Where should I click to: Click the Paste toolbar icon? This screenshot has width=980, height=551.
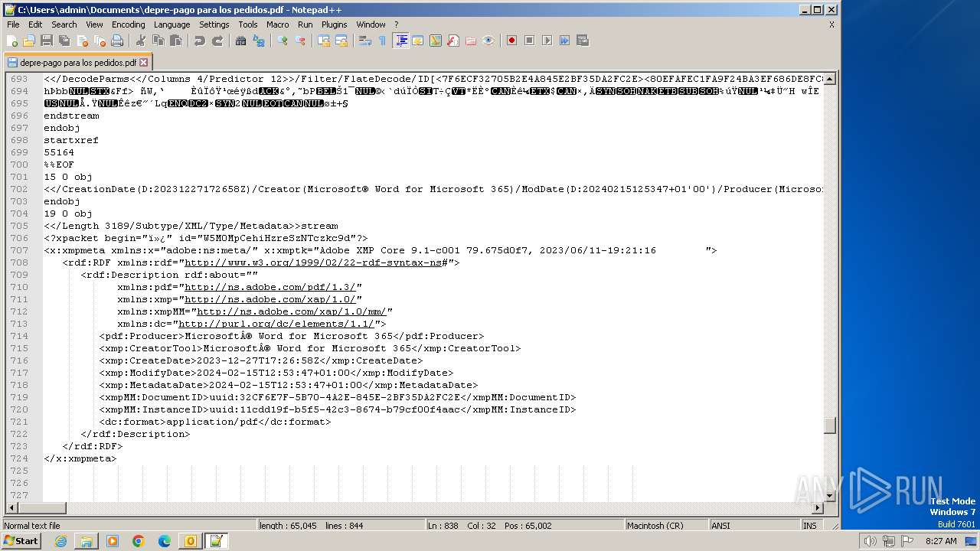point(175,41)
